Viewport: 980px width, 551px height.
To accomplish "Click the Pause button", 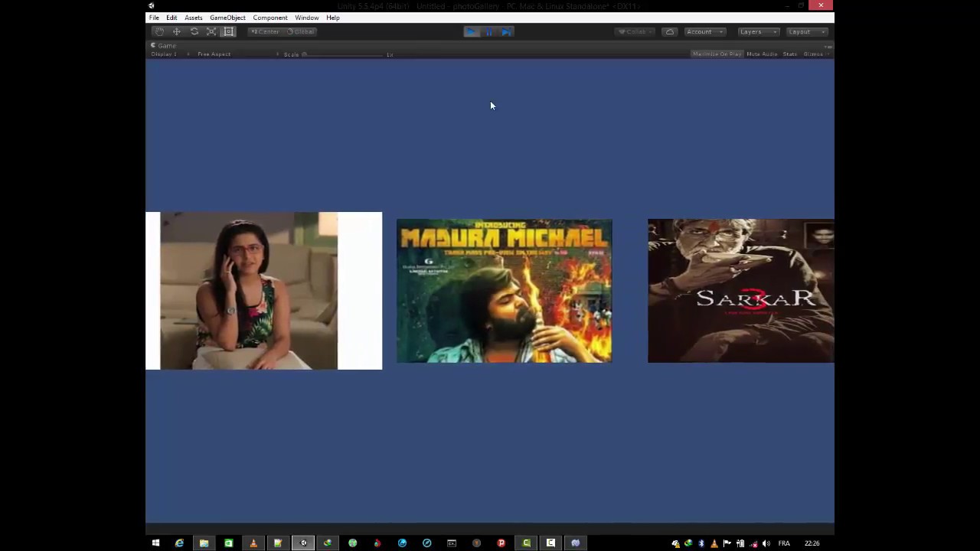I will coord(489,31).
